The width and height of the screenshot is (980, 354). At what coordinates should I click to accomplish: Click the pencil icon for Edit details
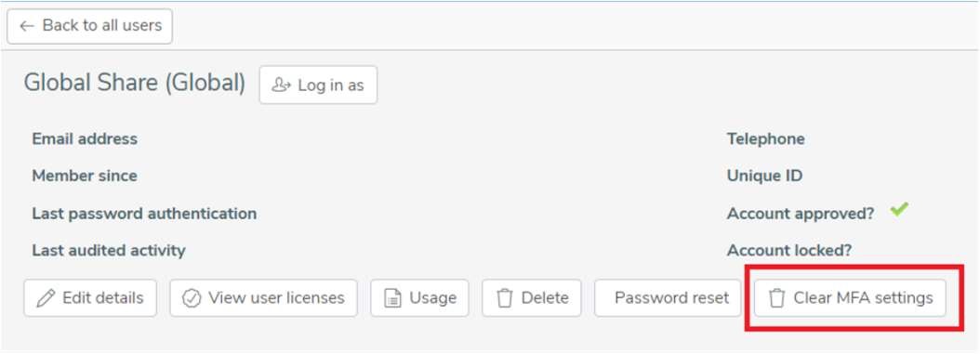pyautogui.click(x=46, y=298)
